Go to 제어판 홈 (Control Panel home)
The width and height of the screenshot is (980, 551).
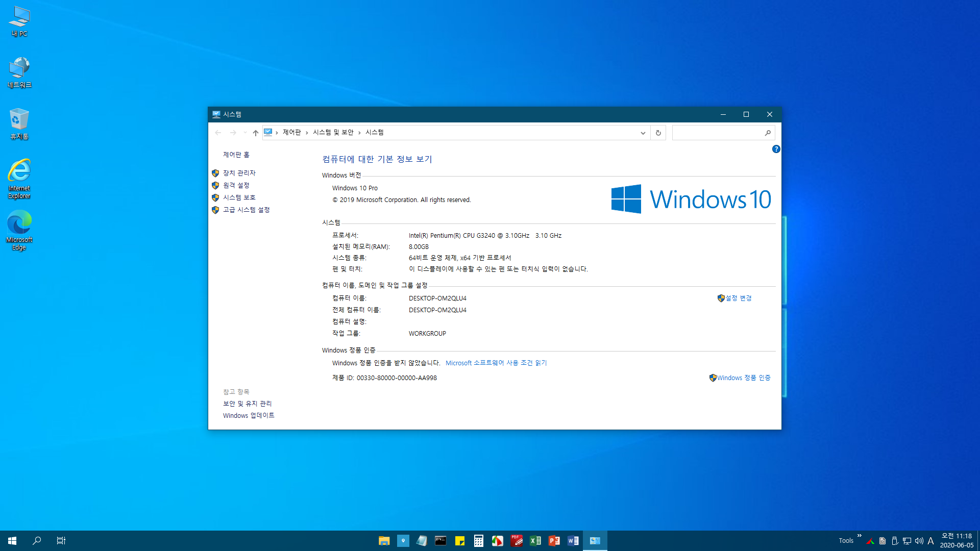(236, 155)
